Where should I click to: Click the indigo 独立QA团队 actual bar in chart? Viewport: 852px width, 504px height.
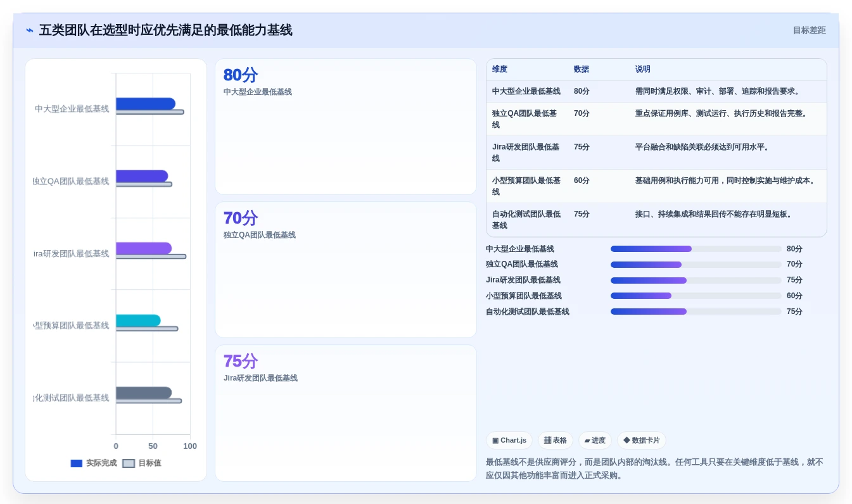[x=142, y=176]
